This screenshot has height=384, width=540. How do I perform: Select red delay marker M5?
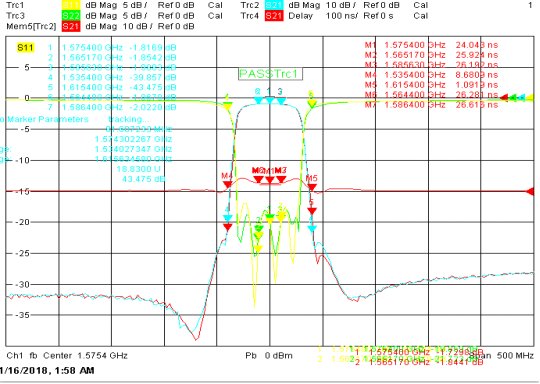point(312,187)
